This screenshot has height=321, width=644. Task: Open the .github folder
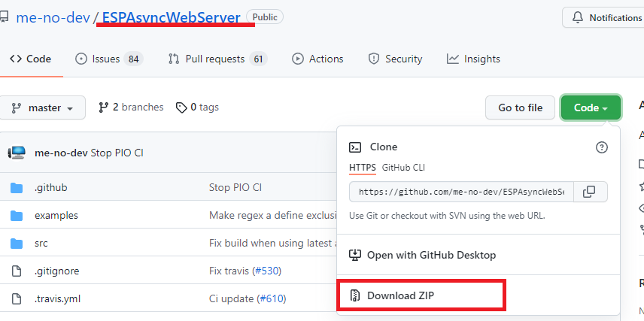tap(51, 188)
